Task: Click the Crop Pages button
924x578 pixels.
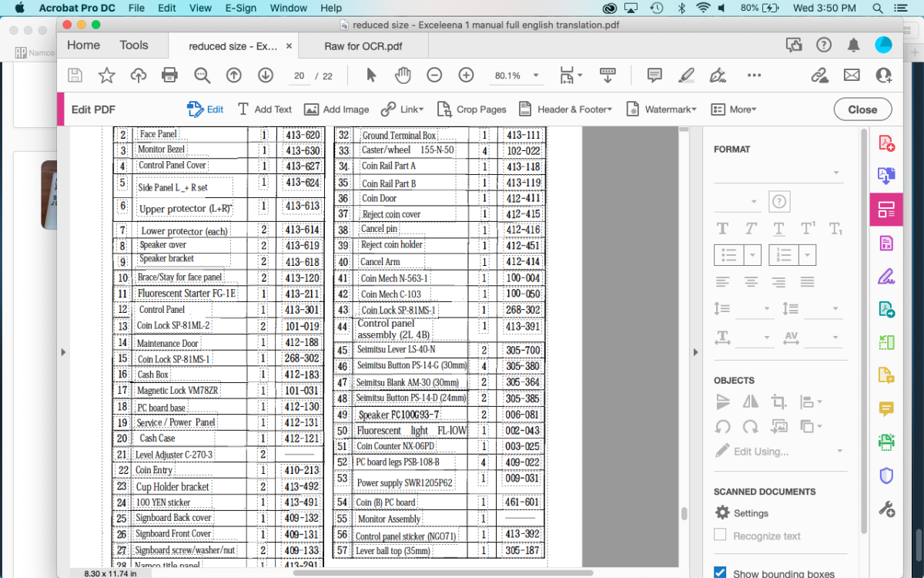Action: tap(471, 109)
